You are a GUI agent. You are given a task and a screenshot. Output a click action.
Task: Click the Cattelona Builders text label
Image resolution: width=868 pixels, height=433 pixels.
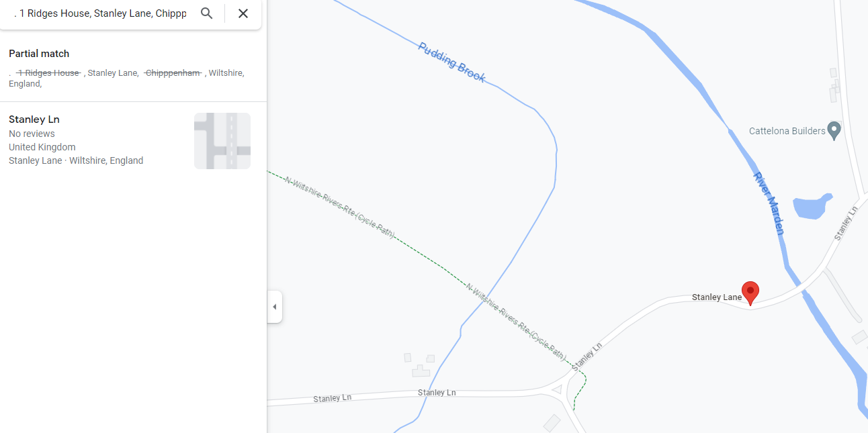point(787,131)
